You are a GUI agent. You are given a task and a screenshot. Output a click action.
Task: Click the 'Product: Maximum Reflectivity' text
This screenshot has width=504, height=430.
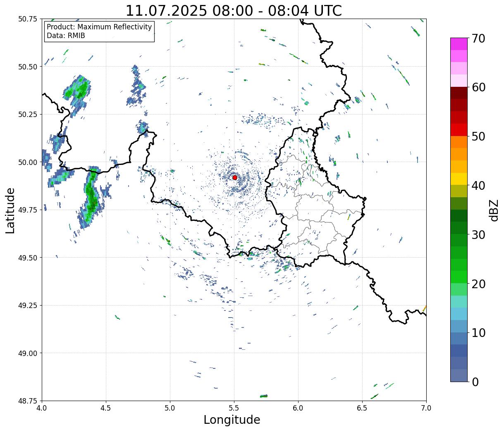99,27
